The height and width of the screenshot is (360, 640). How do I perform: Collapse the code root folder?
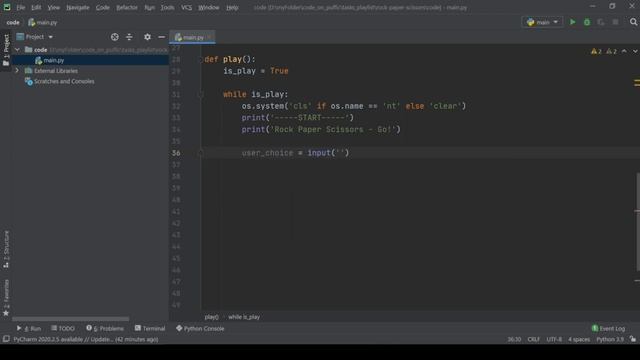tap(17, 50)
